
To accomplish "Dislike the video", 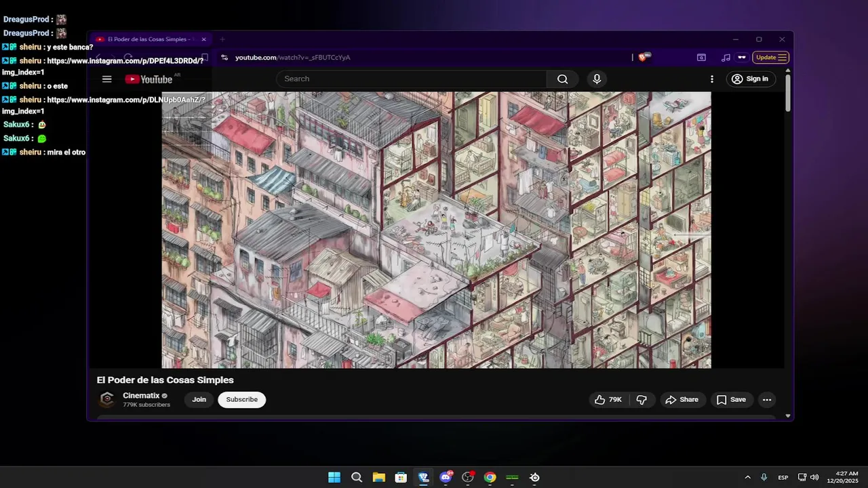I will pos(642,400).
